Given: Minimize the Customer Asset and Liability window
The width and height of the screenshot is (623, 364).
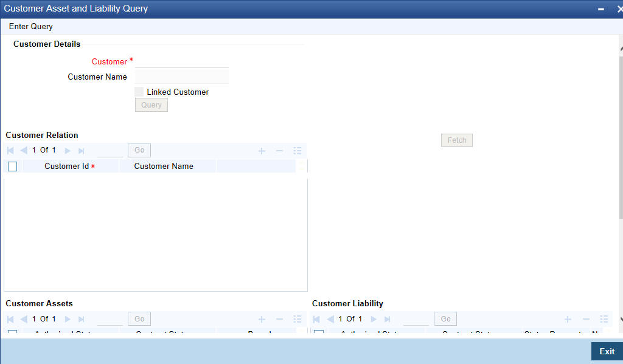Looking at the screenshot, I should (x=601, y=9).
